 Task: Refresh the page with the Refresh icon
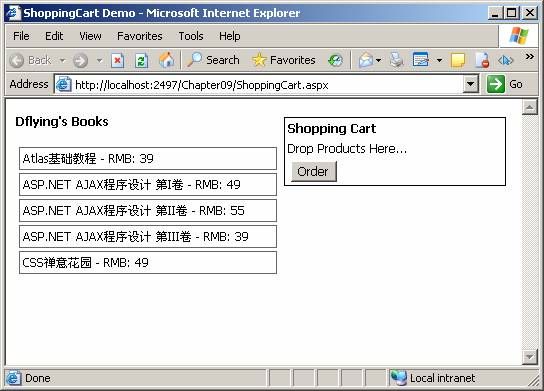click(141, 61)
